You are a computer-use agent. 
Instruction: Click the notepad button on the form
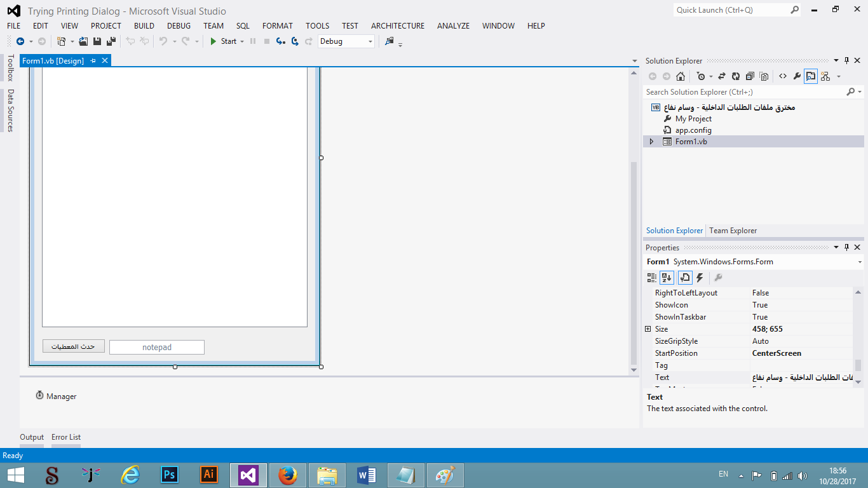click(x=156, y=347)
